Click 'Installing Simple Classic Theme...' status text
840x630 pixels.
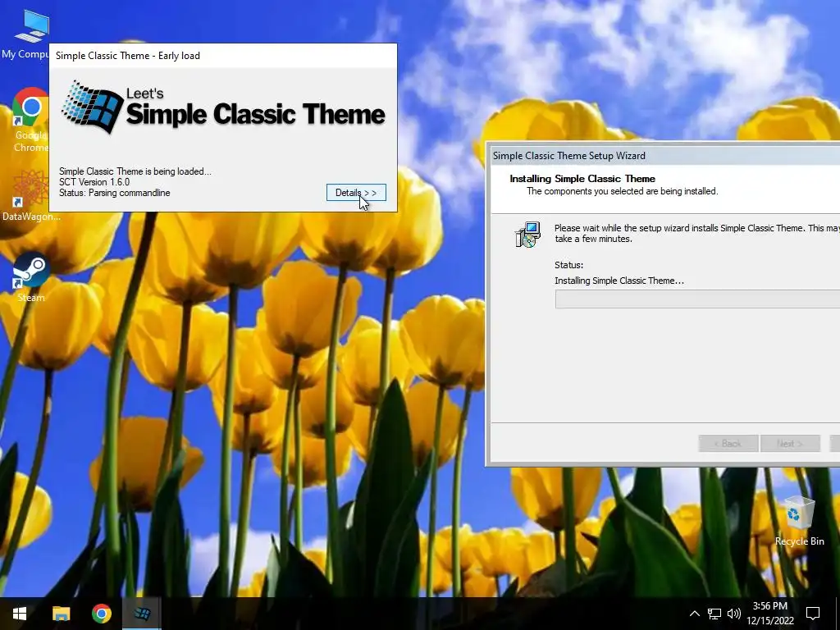click(x=619, y=281)
